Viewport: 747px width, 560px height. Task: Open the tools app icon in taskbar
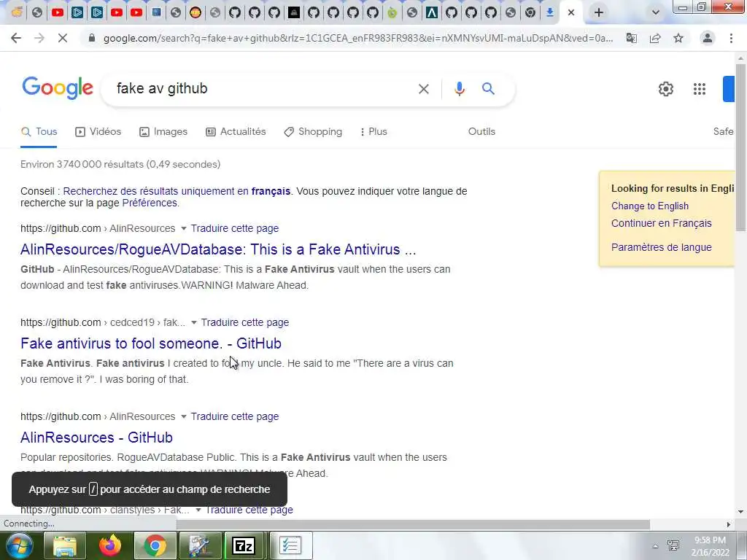coord(200,545)
